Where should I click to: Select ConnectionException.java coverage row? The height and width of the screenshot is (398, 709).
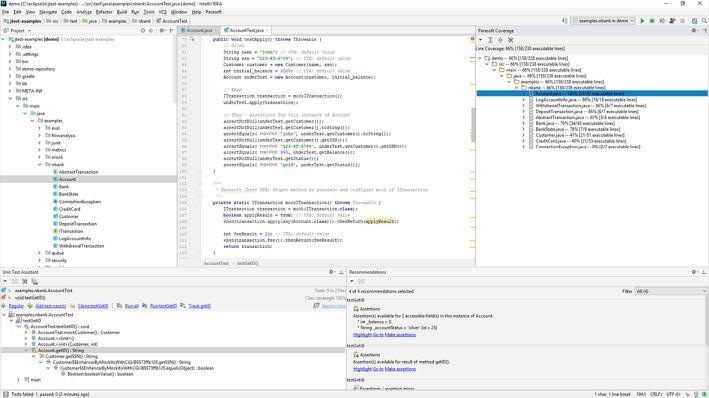point(588,147)
